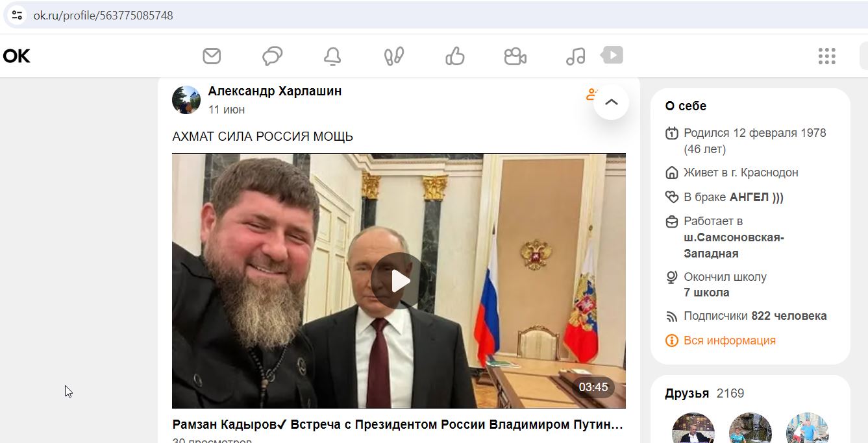Open the Александр Харлашин author name link
Image resolution: width=868 pixels, height=443 pixels.
pos(275,91)
